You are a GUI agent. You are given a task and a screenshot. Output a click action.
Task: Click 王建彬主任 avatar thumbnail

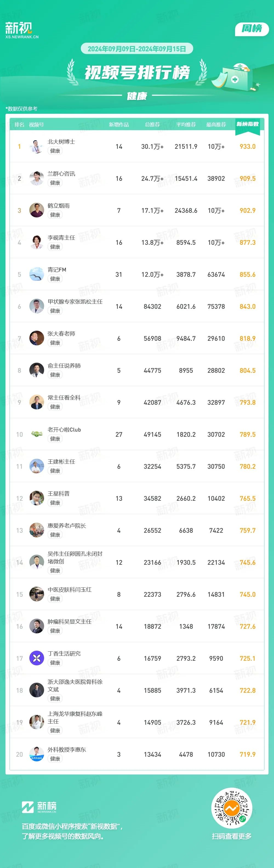point(36,466)
